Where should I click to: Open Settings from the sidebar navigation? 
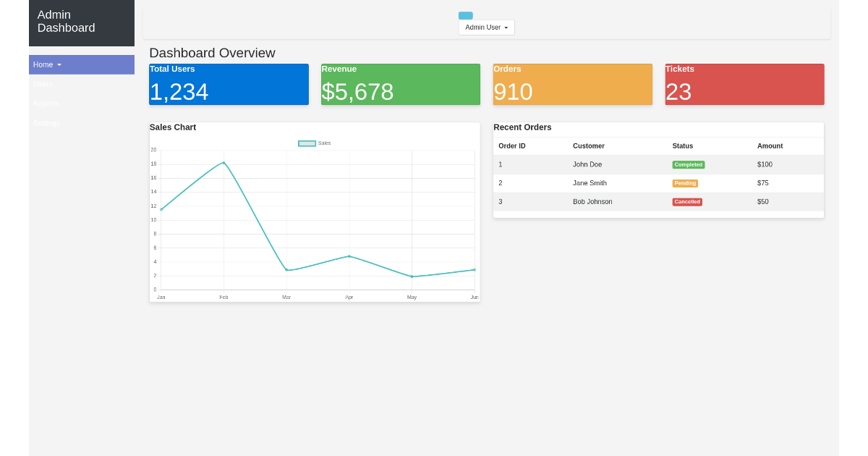pos(46,123)
